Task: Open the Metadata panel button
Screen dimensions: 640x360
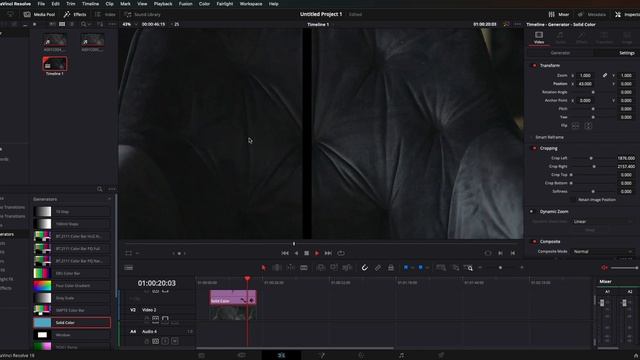Action: 592,14
